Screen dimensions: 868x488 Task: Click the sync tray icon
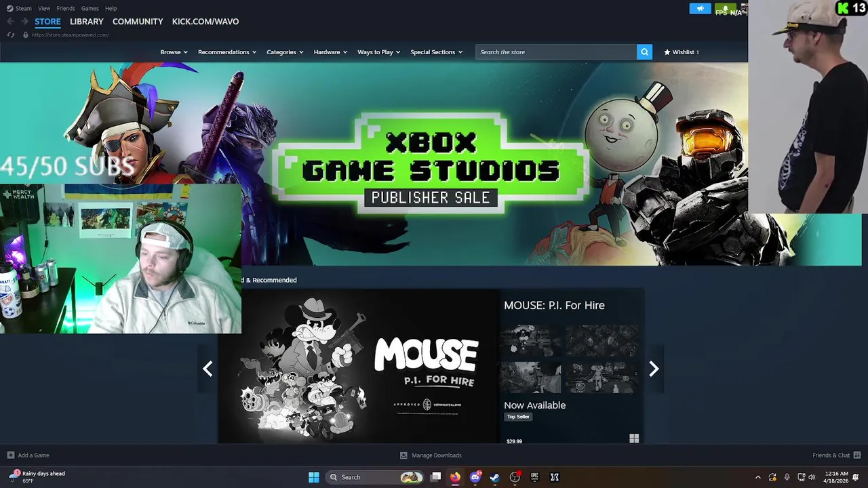tap(772, 477)
